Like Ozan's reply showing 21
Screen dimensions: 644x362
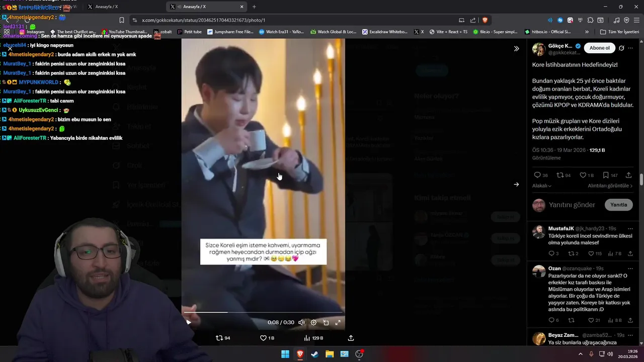click(595, 320)
